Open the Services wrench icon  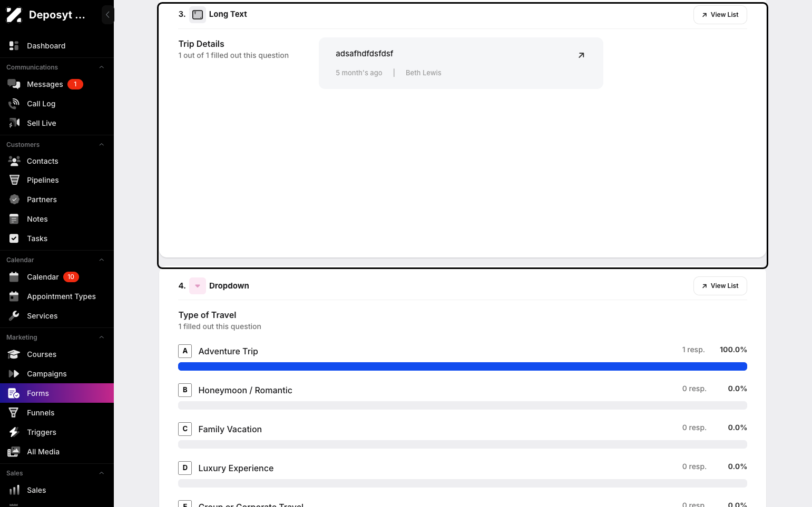coord(14,316)
